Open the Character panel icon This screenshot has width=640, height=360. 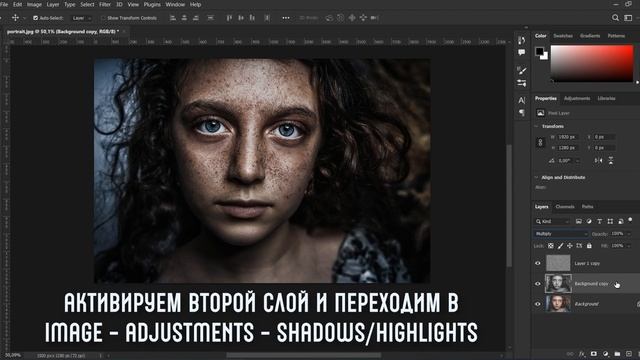522,100
